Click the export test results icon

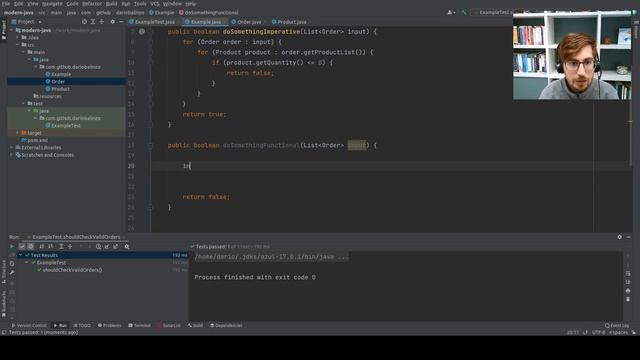(116, 247)
